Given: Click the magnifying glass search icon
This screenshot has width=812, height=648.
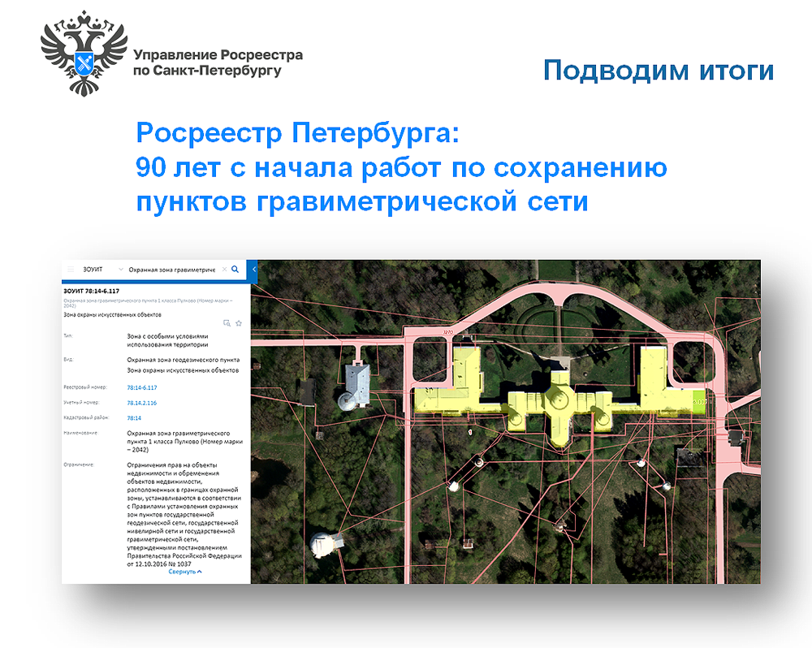Looking at the screenshot, I should 235,269.
